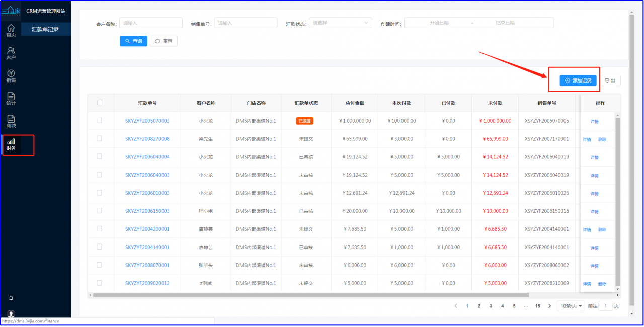Focus the 客户名称 input field

[151, 23]
